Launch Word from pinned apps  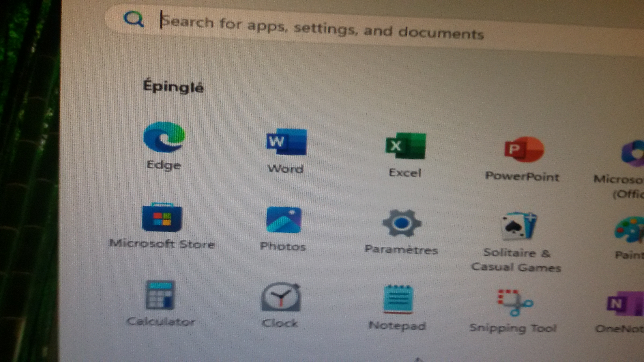286,142
